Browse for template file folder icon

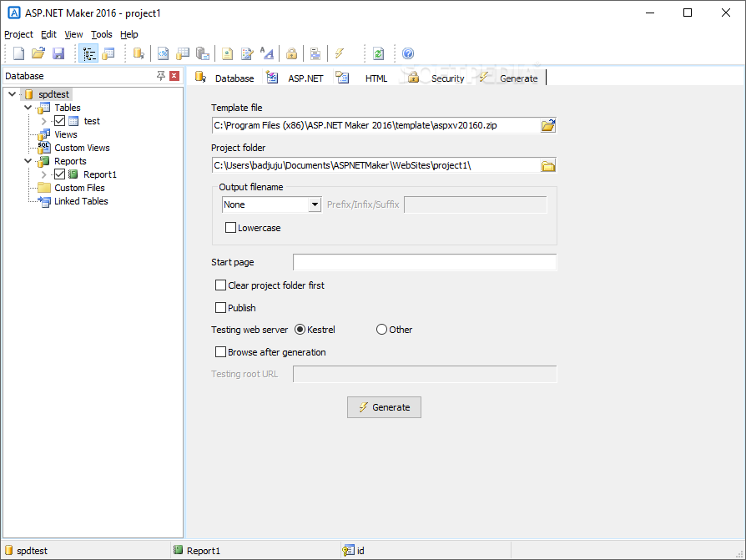coord(548,126)
